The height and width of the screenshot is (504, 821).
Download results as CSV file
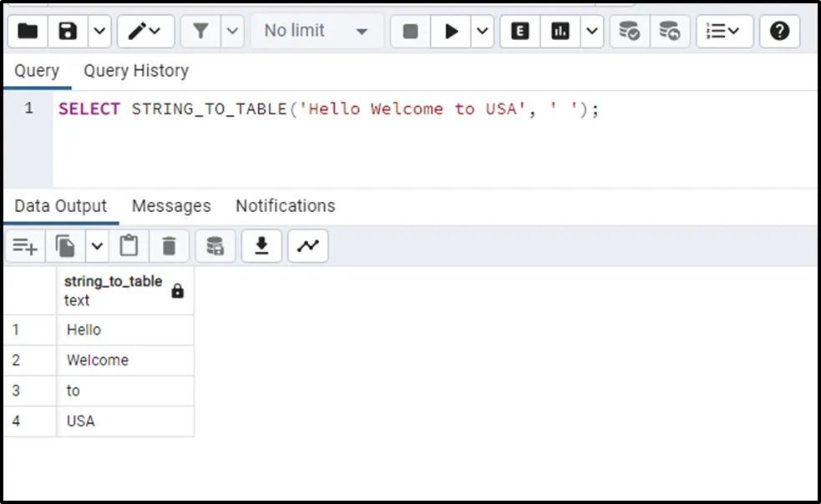261,245
